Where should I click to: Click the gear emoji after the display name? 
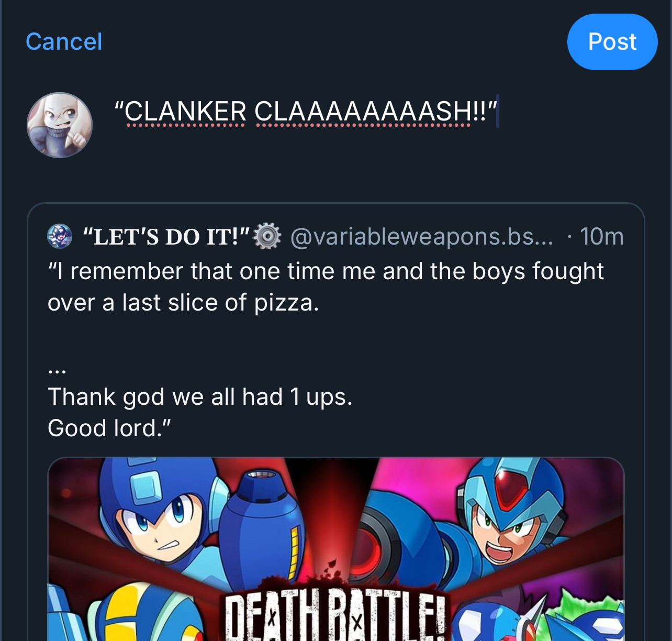267,236
